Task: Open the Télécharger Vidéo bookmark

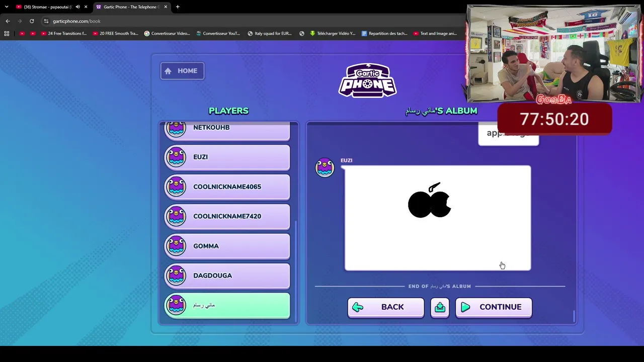Action: pos(333,34)
